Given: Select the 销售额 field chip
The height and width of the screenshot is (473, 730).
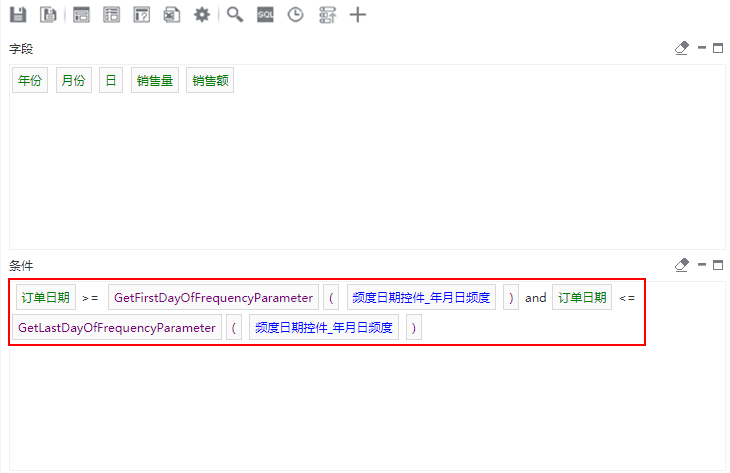Looking at the screenshot, I should tap(210, 81).
